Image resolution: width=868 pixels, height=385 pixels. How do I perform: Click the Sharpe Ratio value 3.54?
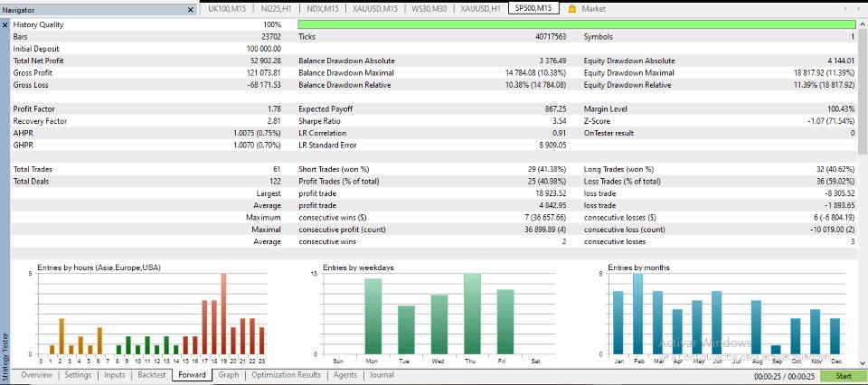click(559, 121)
